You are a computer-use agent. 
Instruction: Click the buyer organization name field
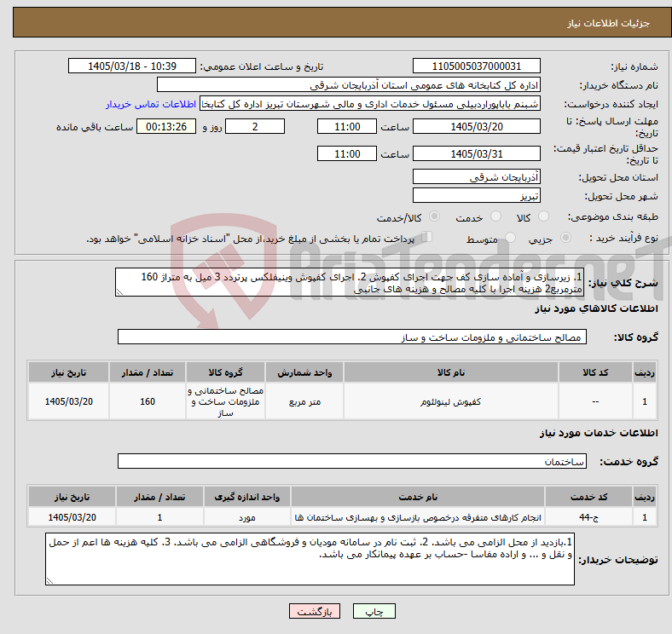pos(349,85)
